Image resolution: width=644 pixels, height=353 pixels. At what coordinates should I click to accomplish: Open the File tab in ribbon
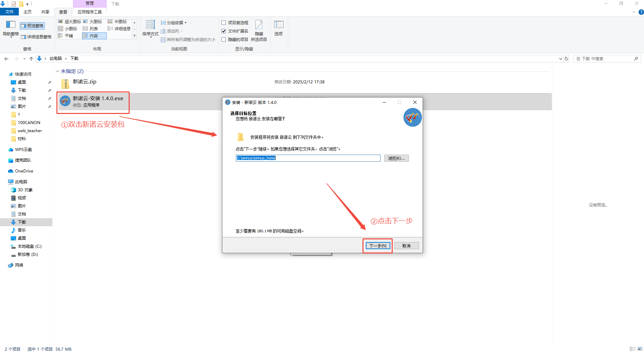click(x=9, y=12)
